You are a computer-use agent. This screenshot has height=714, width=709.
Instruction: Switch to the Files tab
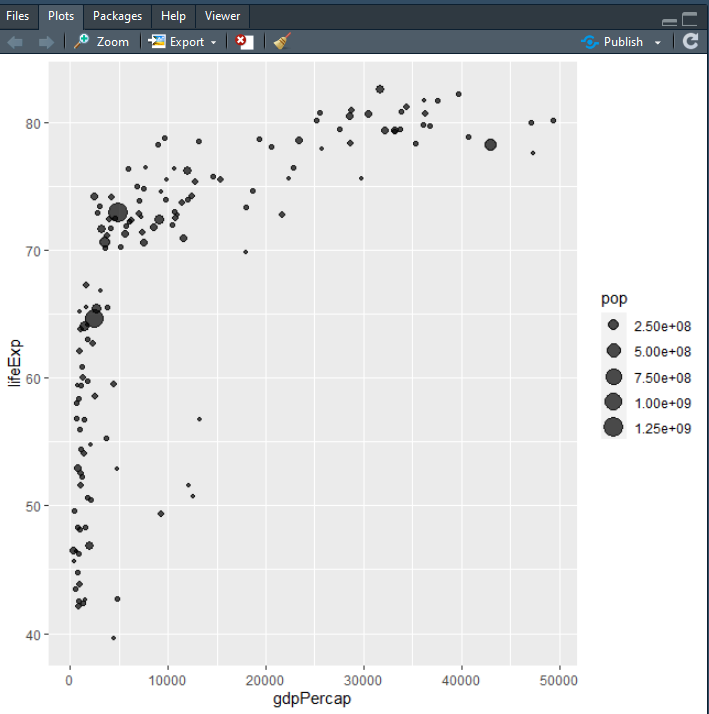(x=18, y=16)
